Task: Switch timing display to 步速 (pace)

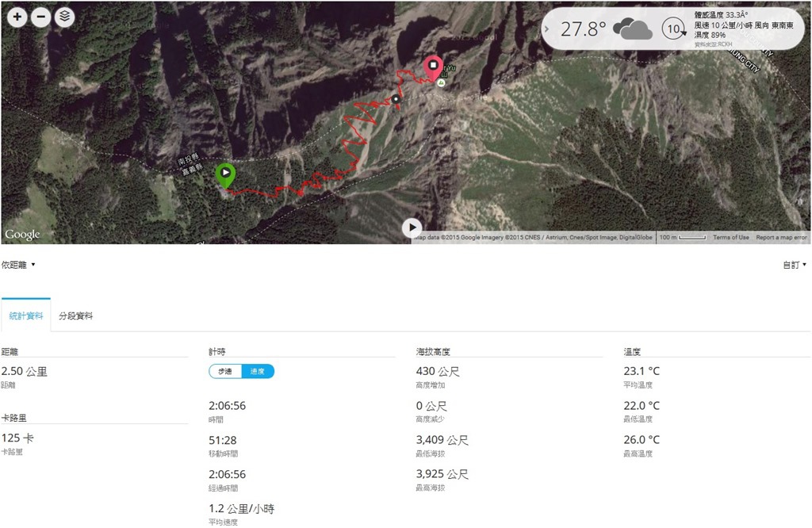Action: coord(225,371)
